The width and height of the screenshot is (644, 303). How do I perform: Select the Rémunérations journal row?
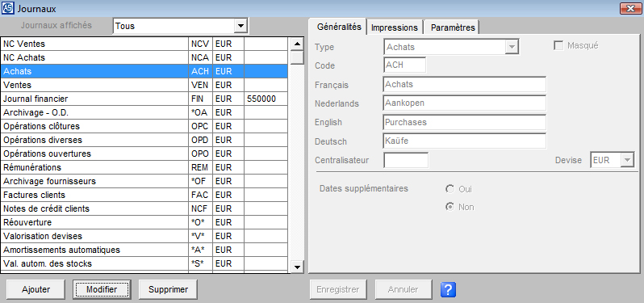tap(144, 167)
